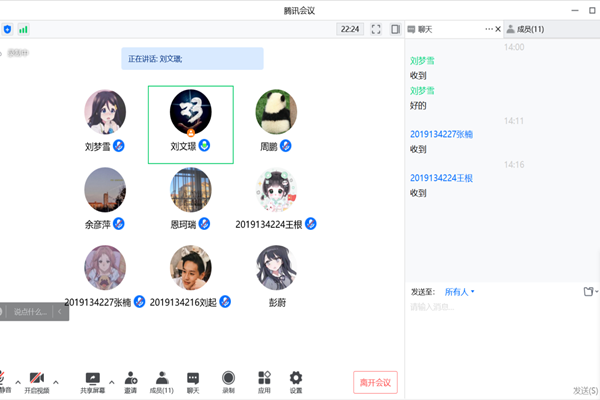
Task: Open settings (设置) gear icon
Action: point(296,380)
